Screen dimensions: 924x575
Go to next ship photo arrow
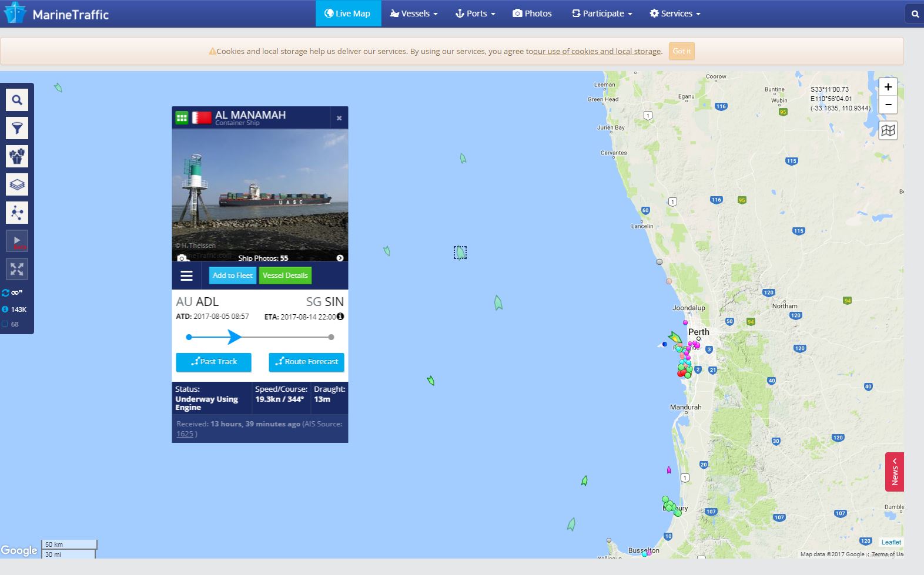pyautogui.click(x=340, y=258)
